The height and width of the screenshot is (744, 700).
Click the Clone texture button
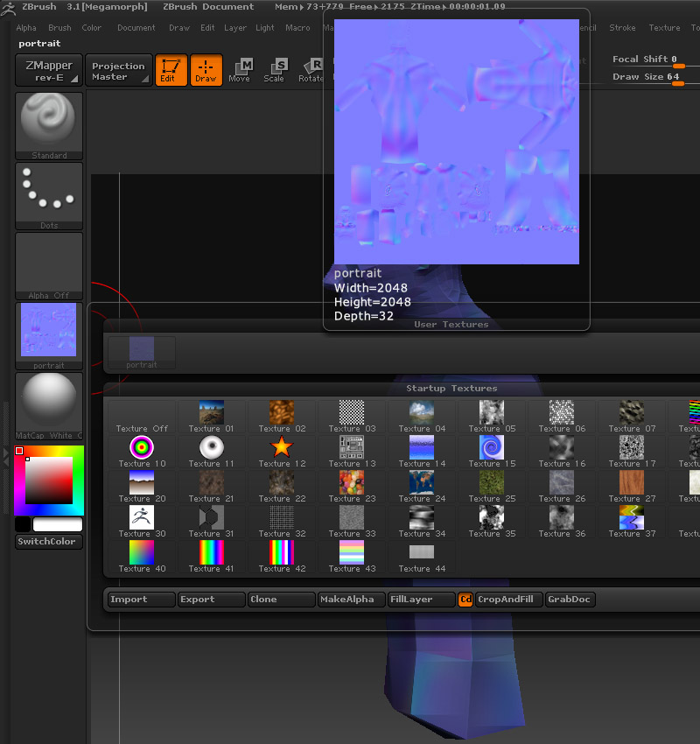[282, 600]
